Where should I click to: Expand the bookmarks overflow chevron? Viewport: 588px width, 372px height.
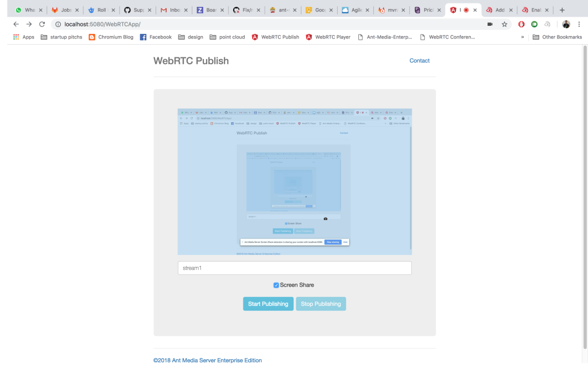point(522,37)
